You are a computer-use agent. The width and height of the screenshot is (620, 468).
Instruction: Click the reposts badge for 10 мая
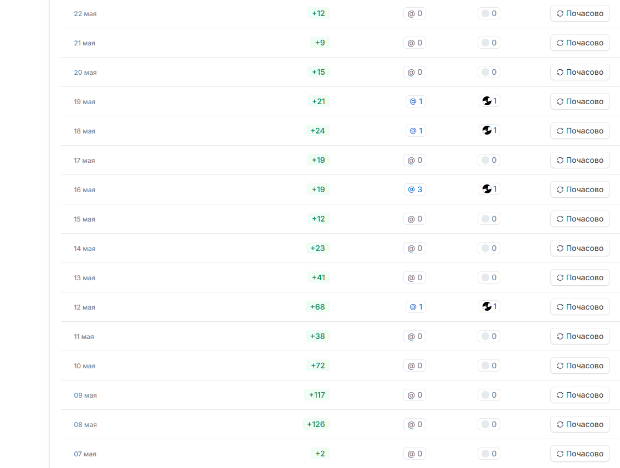(x=489, y=365)
